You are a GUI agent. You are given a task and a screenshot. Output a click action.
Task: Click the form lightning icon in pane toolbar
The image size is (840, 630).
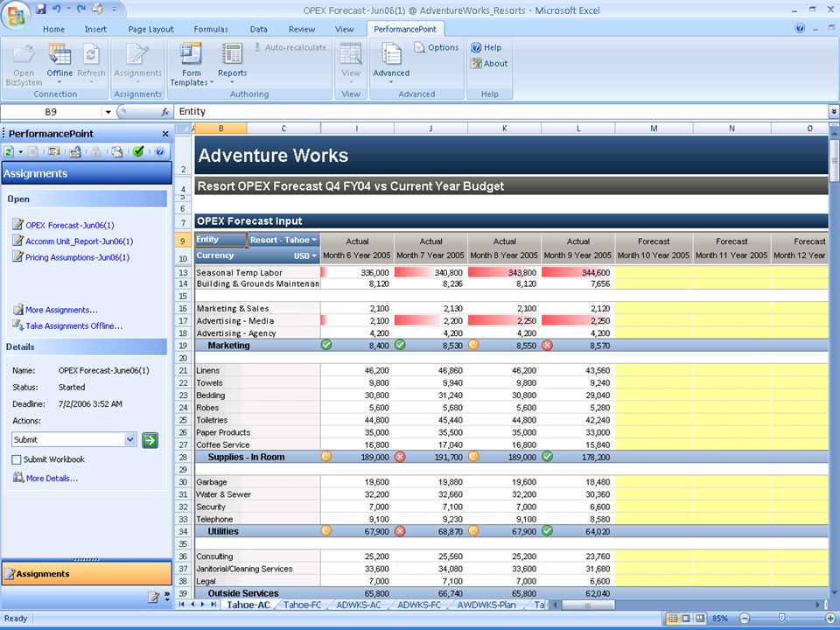[53, 151]
